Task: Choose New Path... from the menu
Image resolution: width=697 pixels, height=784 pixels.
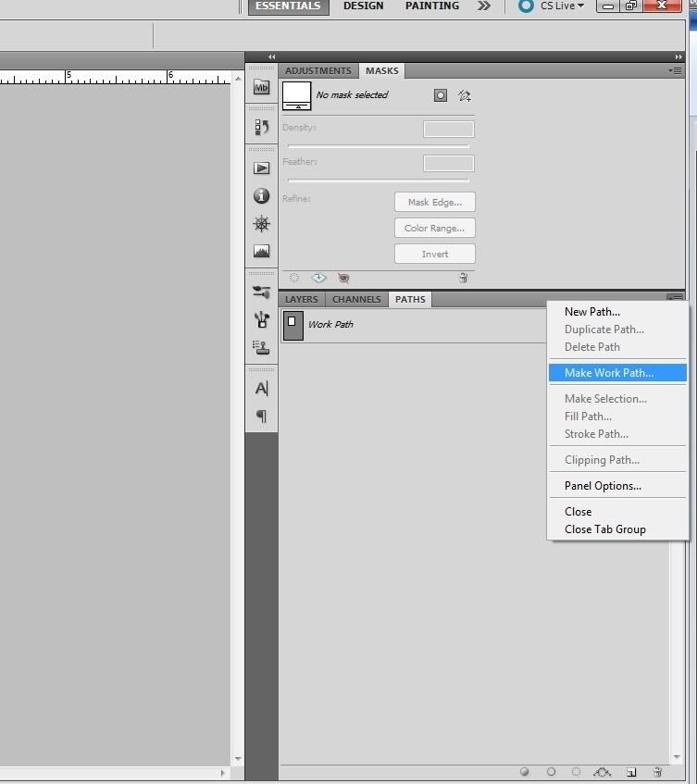Action: click(617, 312)
